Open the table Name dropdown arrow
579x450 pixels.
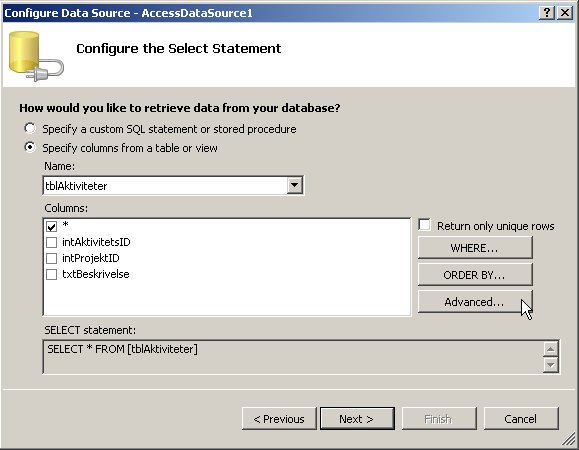295,185
